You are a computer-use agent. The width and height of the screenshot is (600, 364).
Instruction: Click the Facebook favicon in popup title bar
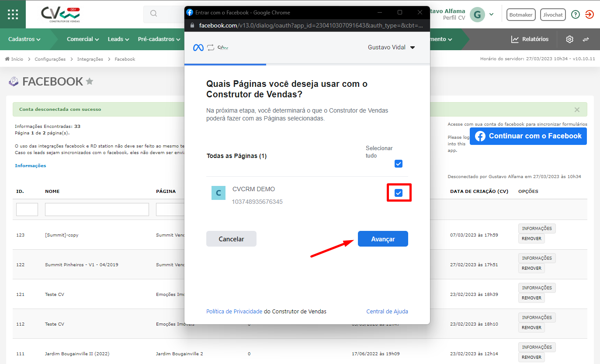pos(190,12)
